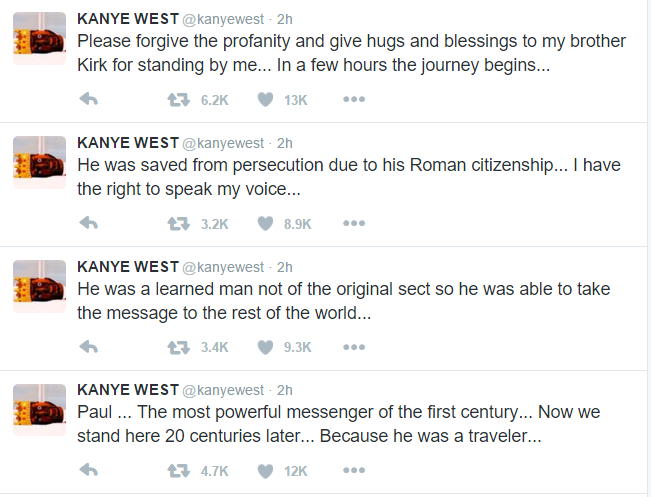Image resolution: width=651 pixels, height=497 pixels.
Task: Retweet the tweet with 3.2K retweets
Action: click(180, 223)
